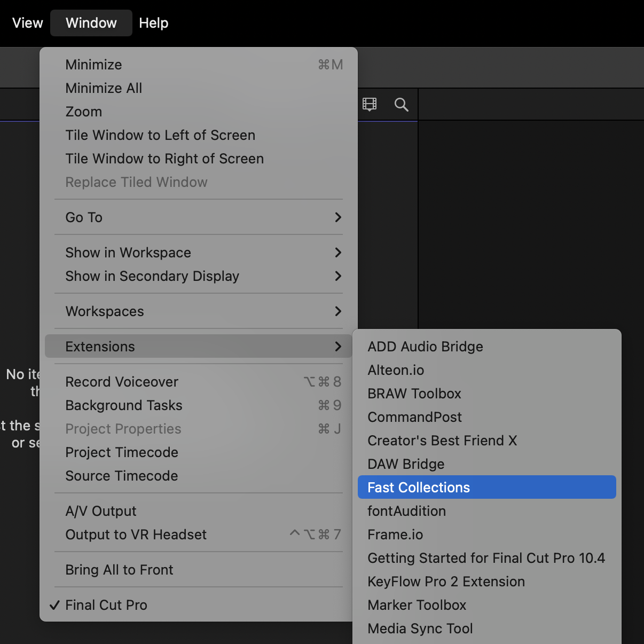Click the magnifying glass search icon
The image size is (644, 644).
(401, 105)
